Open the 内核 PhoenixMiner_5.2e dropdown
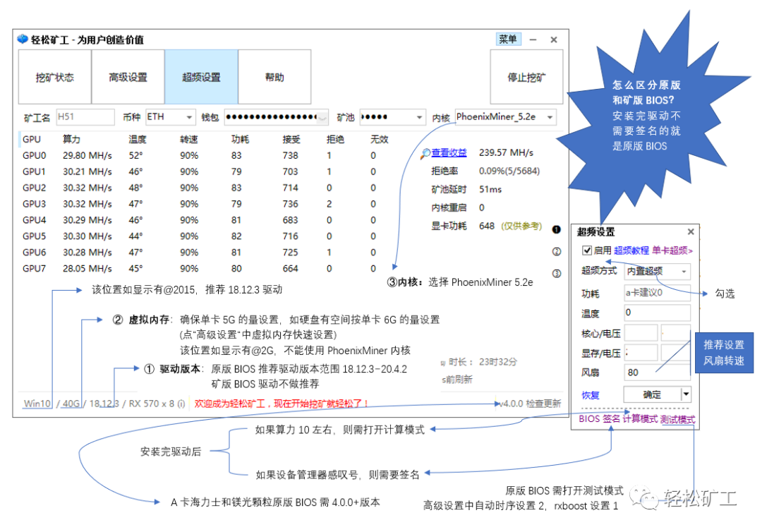 pos(550,117)
